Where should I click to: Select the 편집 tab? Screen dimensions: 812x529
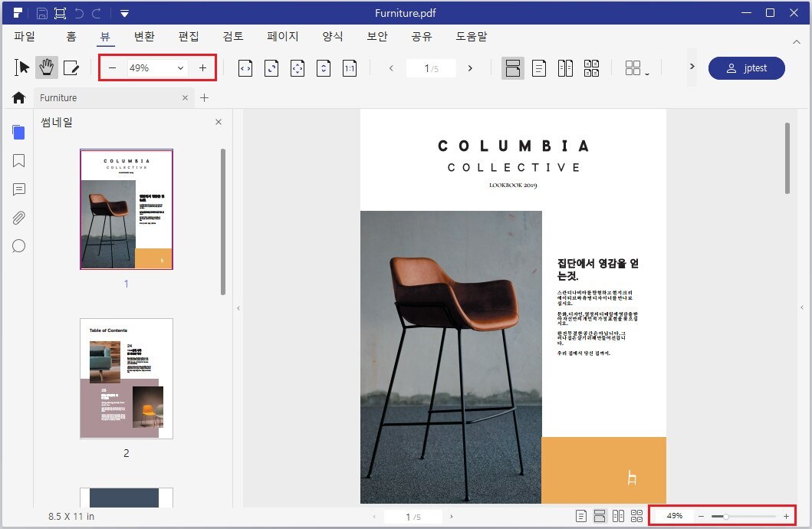[x=189, y=36]
